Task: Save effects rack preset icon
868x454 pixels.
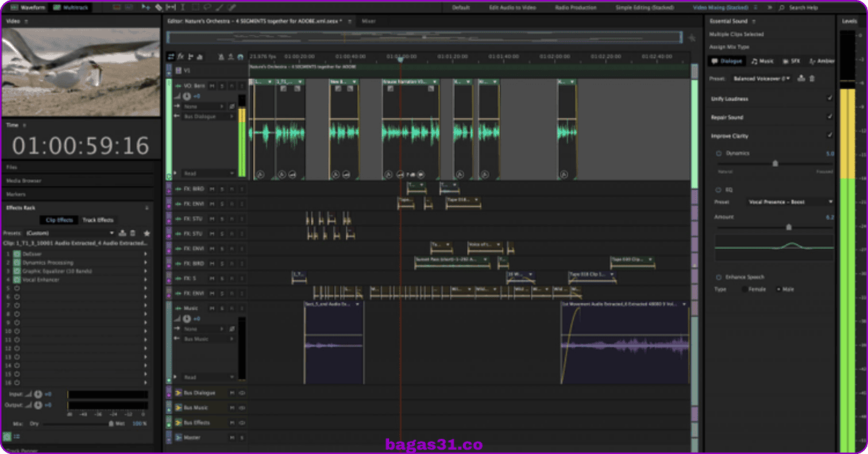Action: coord(122,234)
